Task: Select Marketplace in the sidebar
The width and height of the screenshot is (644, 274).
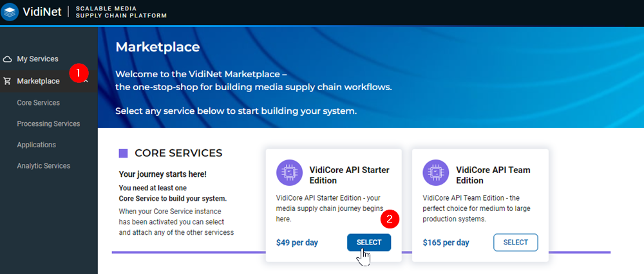Action: [x=38, y=81]
